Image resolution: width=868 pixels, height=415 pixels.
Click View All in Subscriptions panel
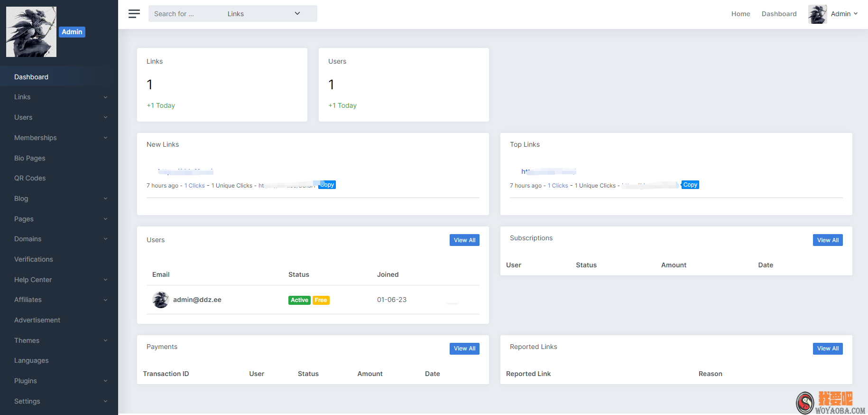coord(828,240)
